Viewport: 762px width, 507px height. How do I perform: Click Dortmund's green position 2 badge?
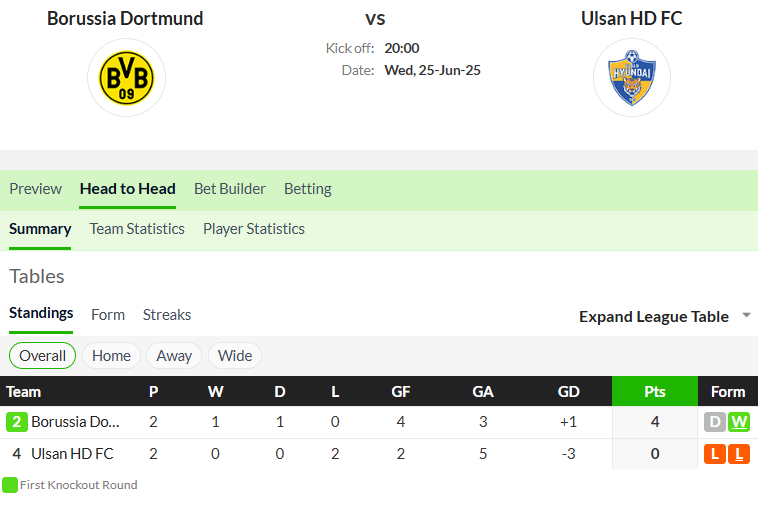click(17, 422)
